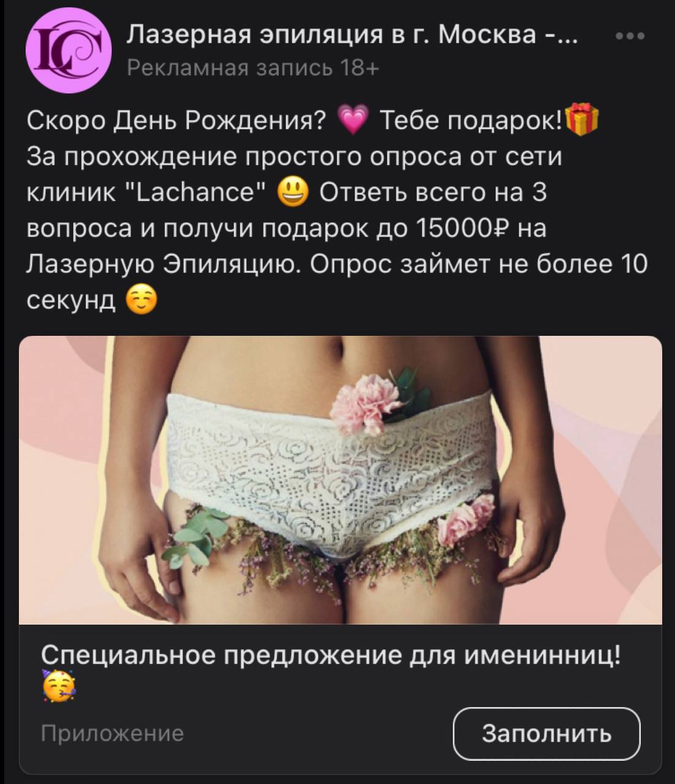Click the party face emoji under the caption
The image size is (675, 784).
(x=58, y=685)
